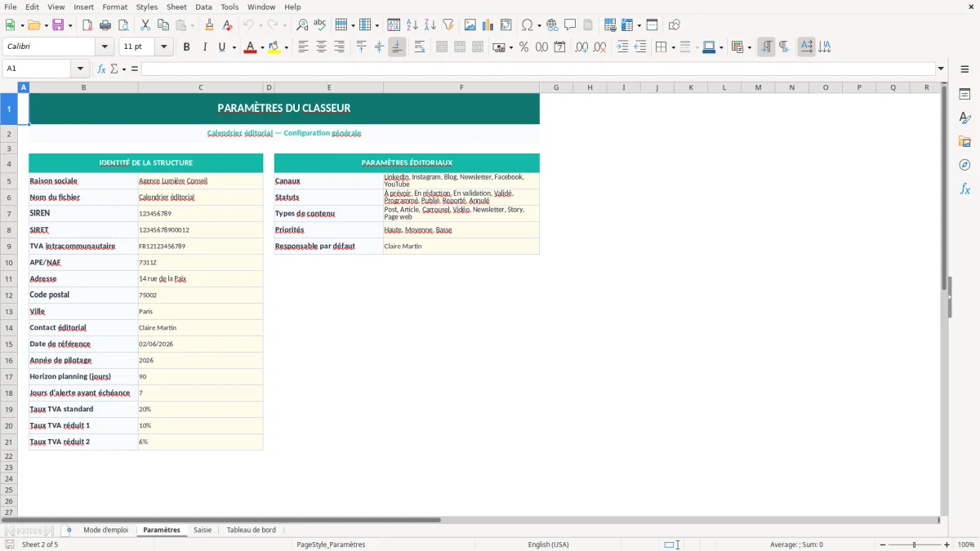Sort ascending A to Z
The height and width of the screenshot is (551, 980).
[412, 25]
